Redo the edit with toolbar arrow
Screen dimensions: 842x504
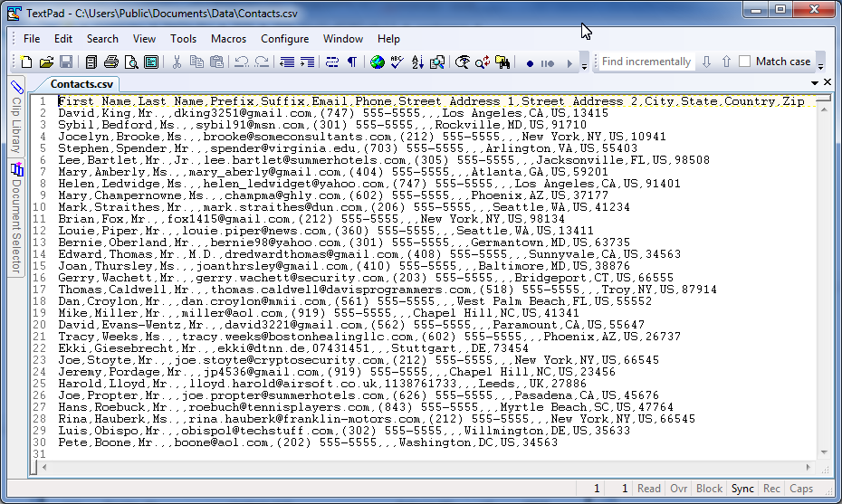[x=262, y=62]
